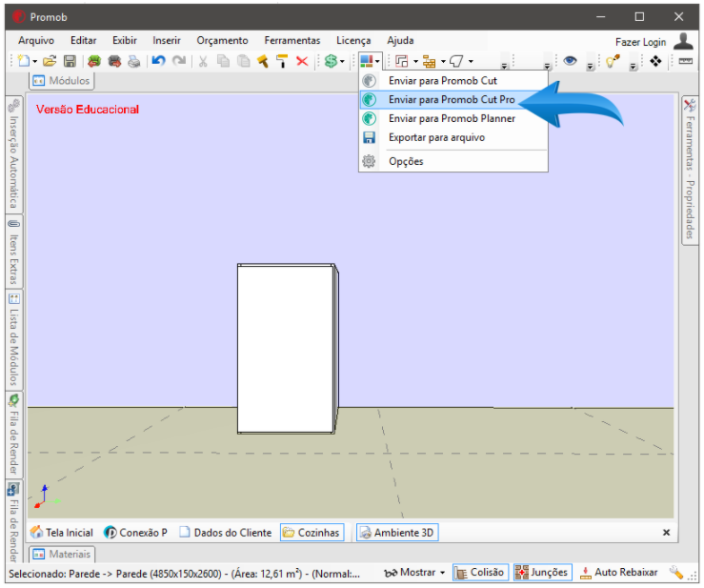Viewport: 704px width, 588px height.
Task: Switch to Dados do Cliente tab
Action: (x=226, y=533)
